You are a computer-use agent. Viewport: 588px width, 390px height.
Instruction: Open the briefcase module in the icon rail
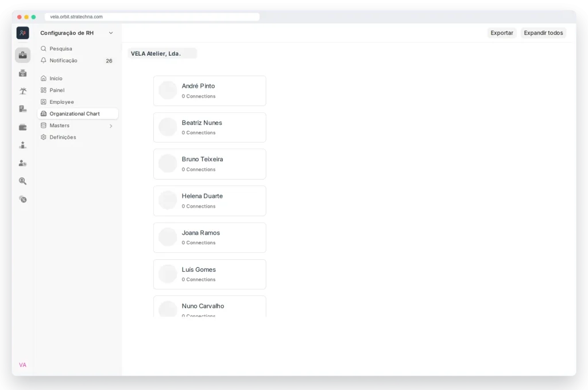pyautogui.click(x=22, y=55)
